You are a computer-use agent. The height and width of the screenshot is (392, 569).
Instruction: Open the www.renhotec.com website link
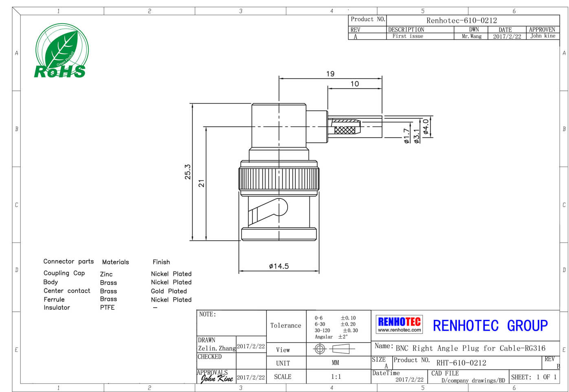(399, 330)
